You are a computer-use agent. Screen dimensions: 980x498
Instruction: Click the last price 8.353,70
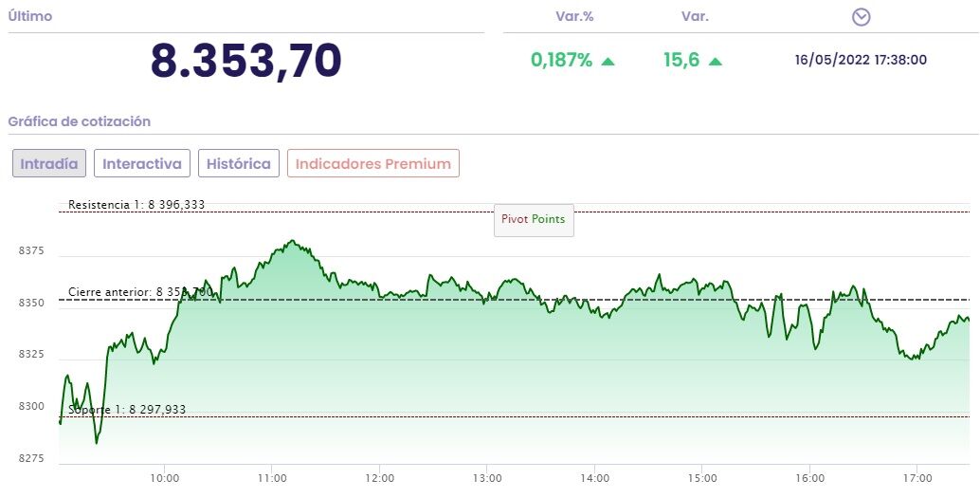[x=246, y=61]
